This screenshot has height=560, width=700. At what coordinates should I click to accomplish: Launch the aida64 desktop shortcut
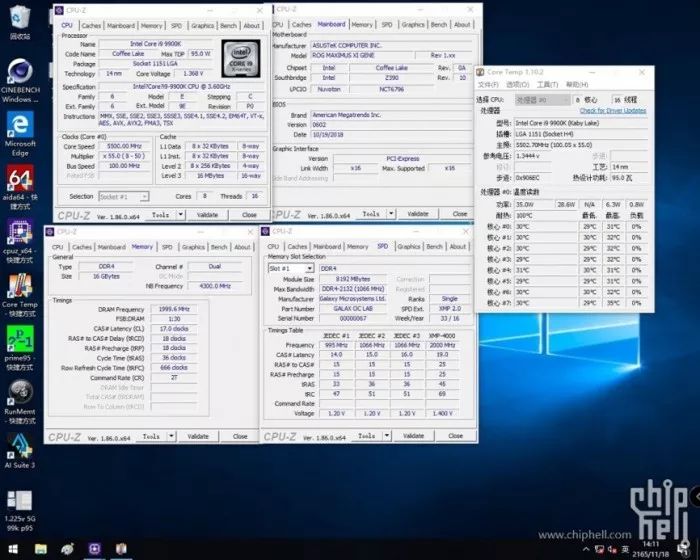20,188
